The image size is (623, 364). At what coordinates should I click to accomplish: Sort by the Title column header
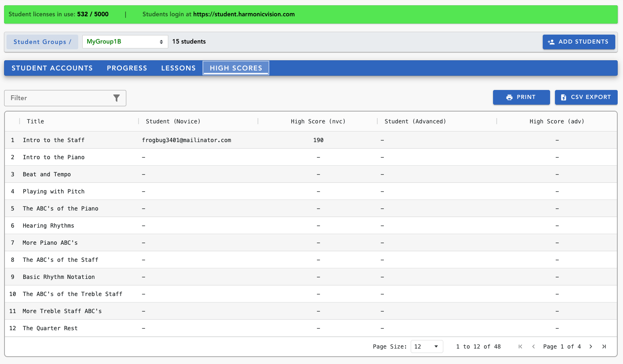coord(35,121)
